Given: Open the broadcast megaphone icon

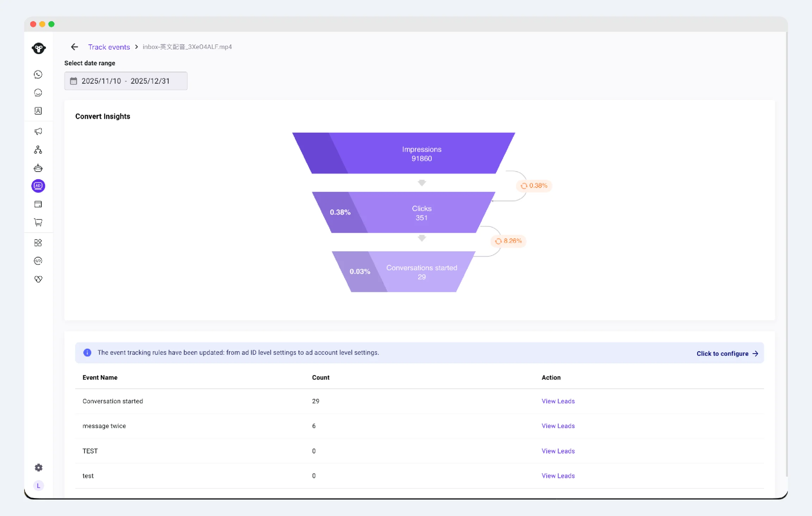Looking at the screenshot, I should pos(38,131).
